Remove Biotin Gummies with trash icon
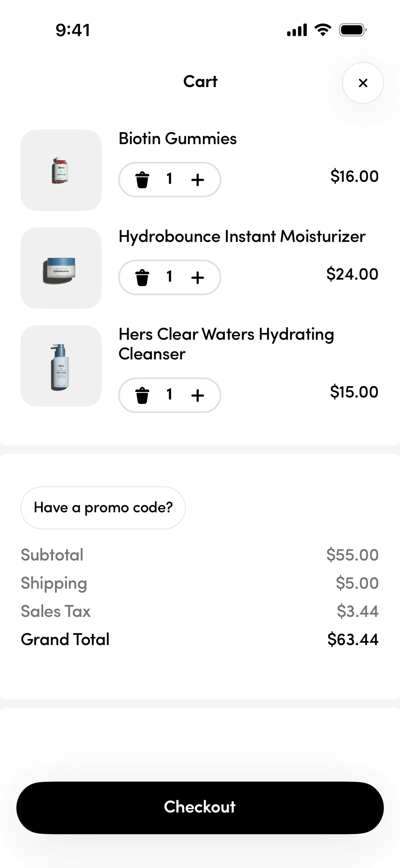 [x=142, y=180]
